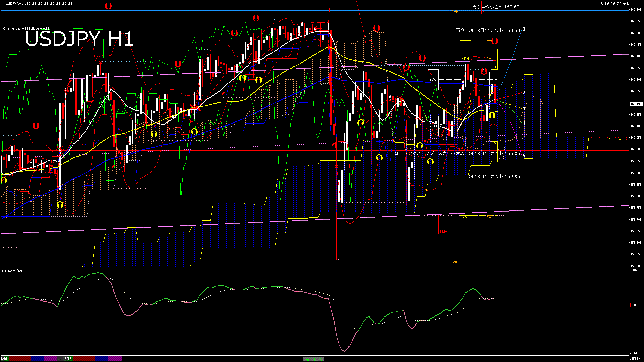Toggle the macd ON button in bottom bar
The height and width of the screenshot is (362, 644).
coord(314,359)
